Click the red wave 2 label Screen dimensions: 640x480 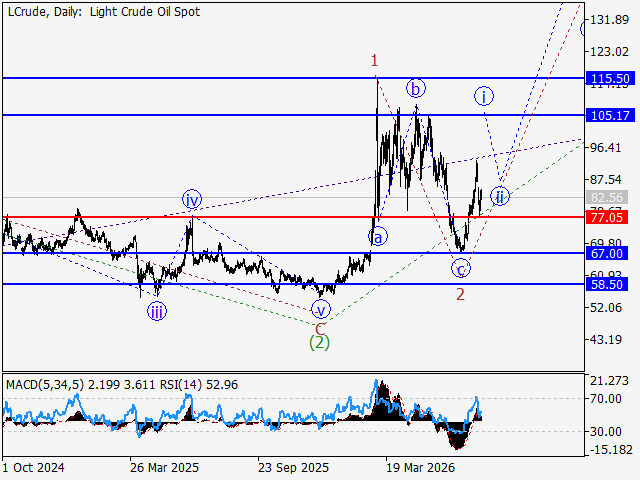click(x=460, y=294)
